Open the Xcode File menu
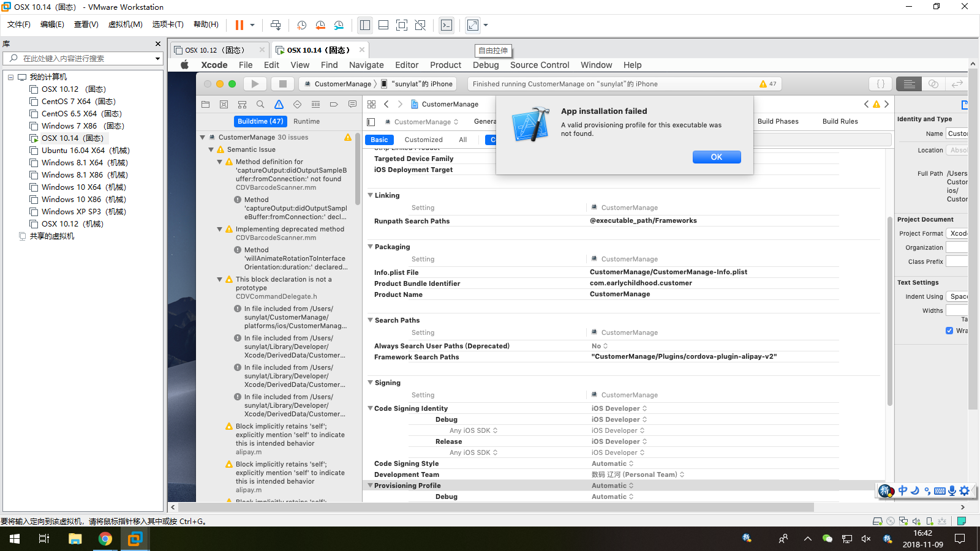The height and width of the screenshot is (551, 980). coord(246,65)
